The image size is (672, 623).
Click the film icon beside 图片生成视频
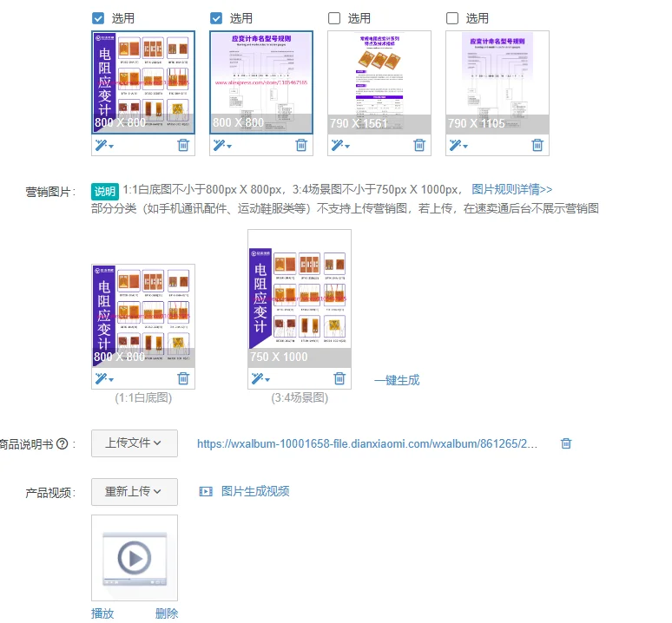(x=206, y=492)
